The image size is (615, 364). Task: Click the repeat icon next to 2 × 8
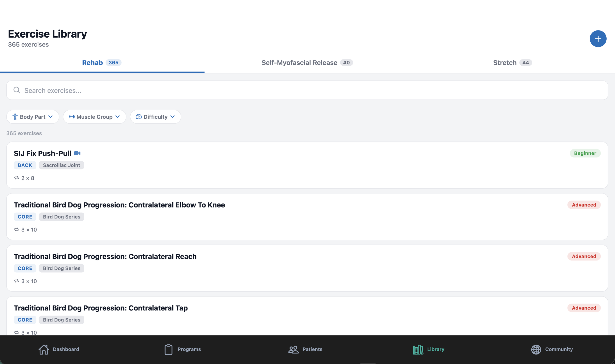(x=16, y=178)
